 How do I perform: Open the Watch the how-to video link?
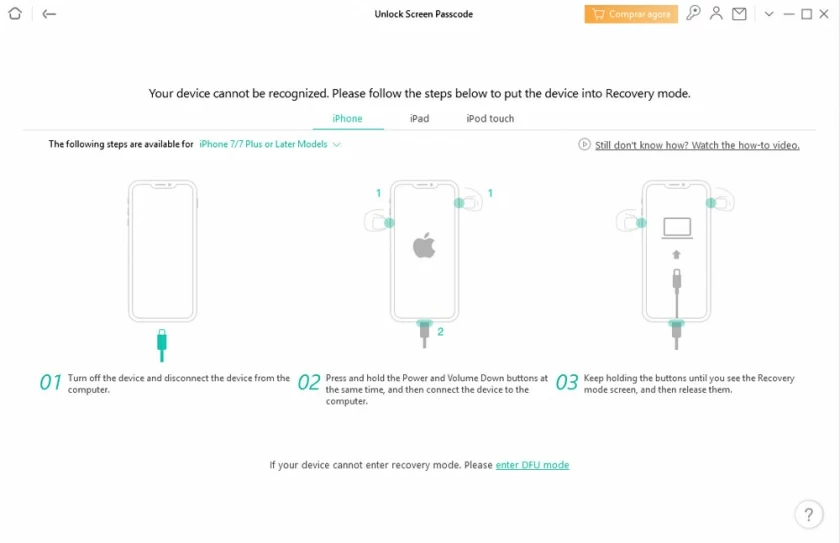(x=697, y=145)
